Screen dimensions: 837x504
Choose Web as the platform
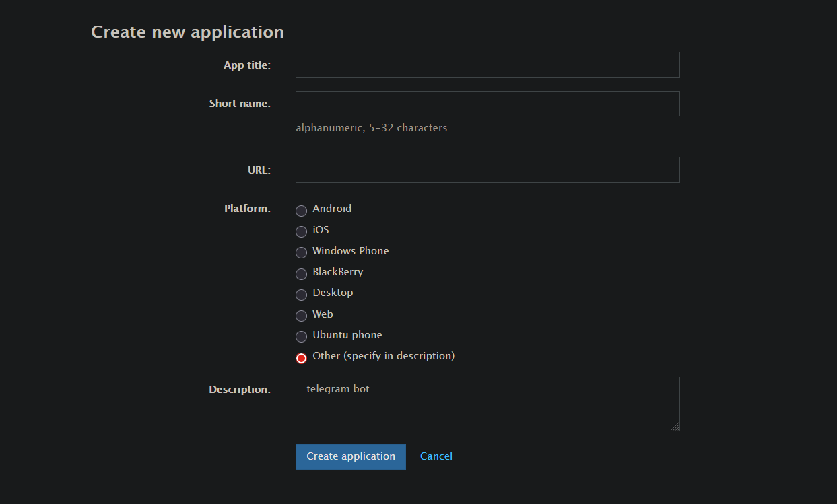pos(301,316)
